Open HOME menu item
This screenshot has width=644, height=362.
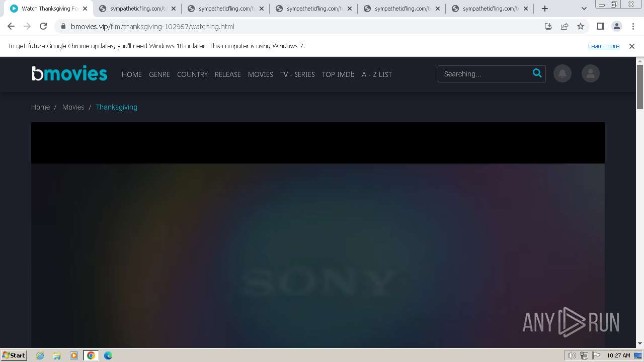click(x=132, y=74)
